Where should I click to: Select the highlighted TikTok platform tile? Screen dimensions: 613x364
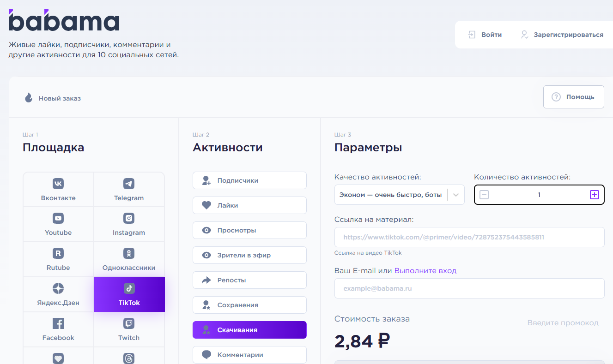click(x=129, y=294)
